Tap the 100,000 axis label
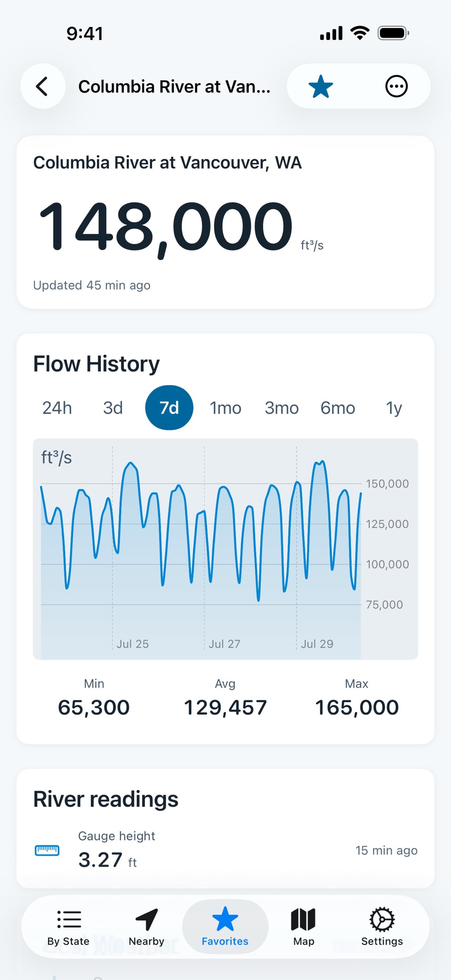Viewport: 451px width, 980px height. coord(387,564)
